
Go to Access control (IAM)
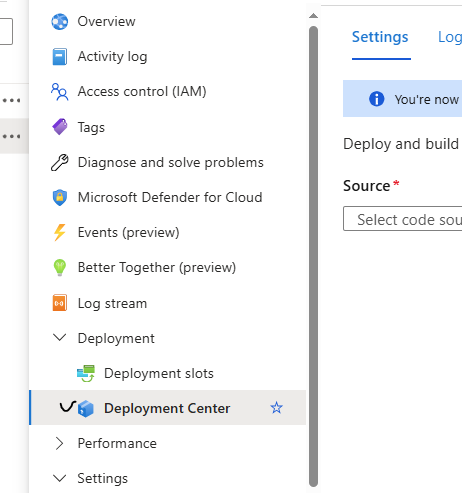point(142,92)
